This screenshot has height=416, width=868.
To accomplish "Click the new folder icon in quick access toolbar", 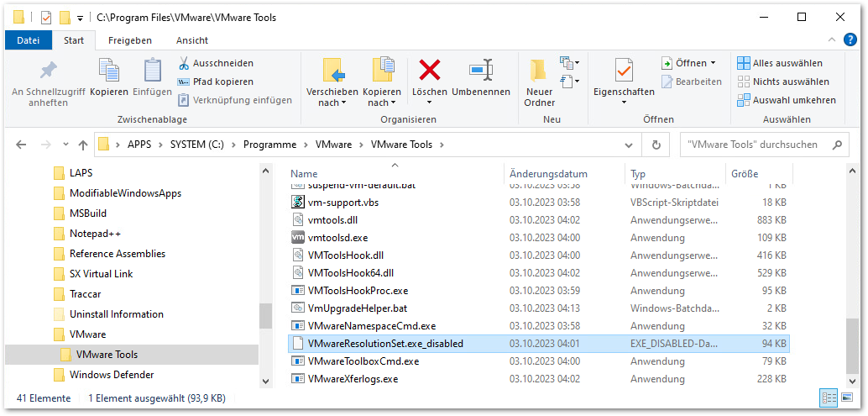I will 65,17.
